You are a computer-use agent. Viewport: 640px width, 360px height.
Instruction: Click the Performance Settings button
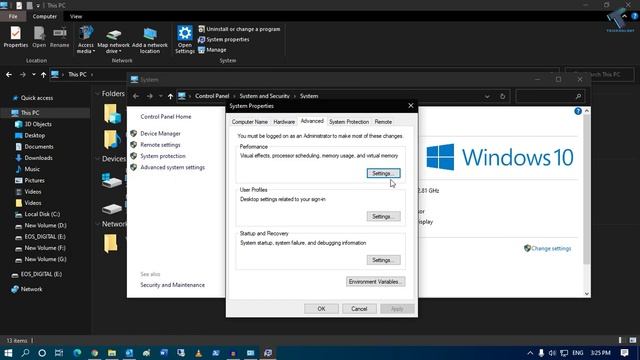tap(383, 173)
